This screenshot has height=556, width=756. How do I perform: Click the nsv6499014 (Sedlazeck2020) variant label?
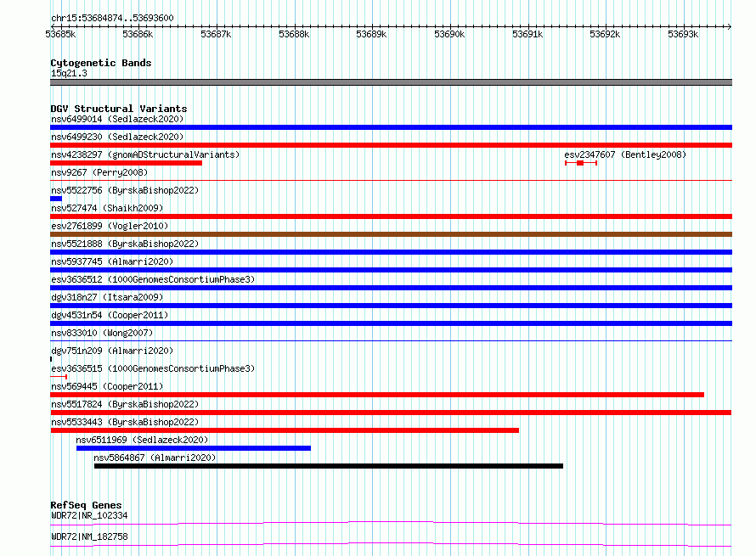point(117,119)
